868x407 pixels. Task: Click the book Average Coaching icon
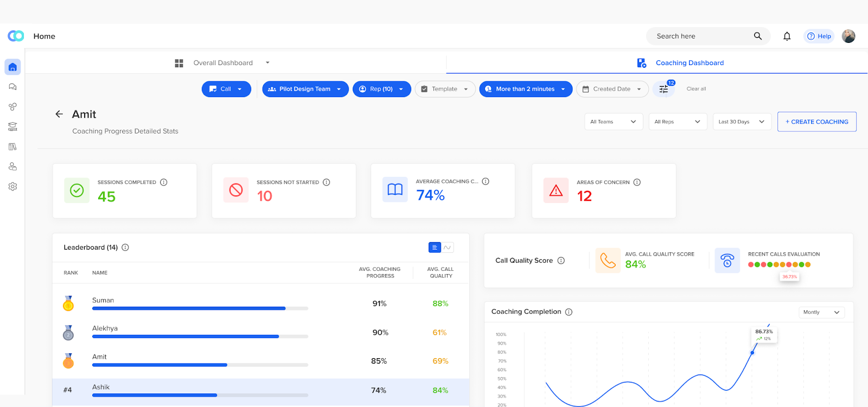click(x=395, y=189)
